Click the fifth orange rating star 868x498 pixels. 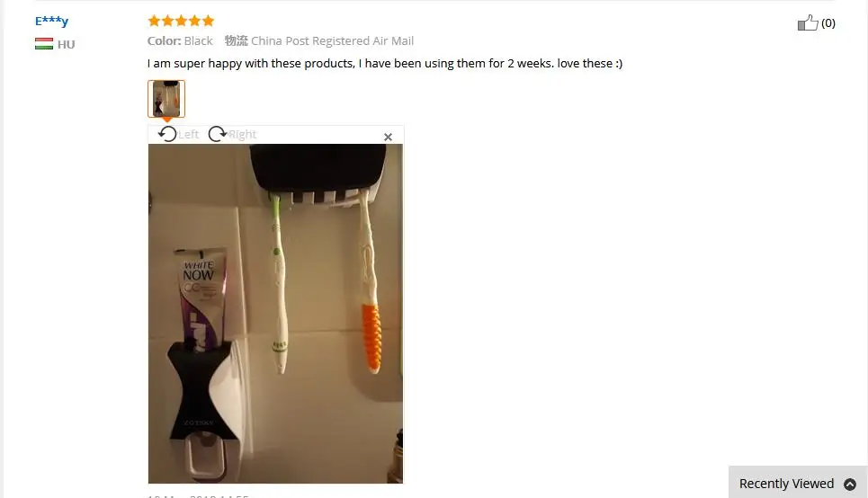[x=208, y=21]
